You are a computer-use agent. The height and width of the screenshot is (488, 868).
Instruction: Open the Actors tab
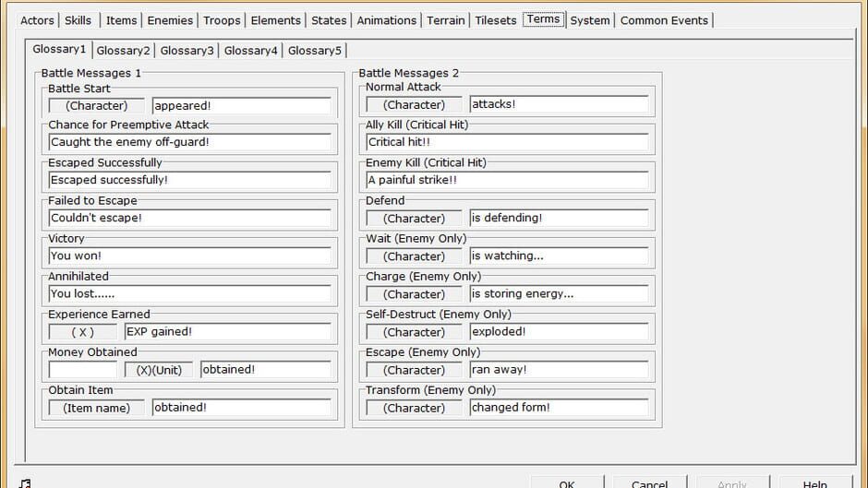37,20
